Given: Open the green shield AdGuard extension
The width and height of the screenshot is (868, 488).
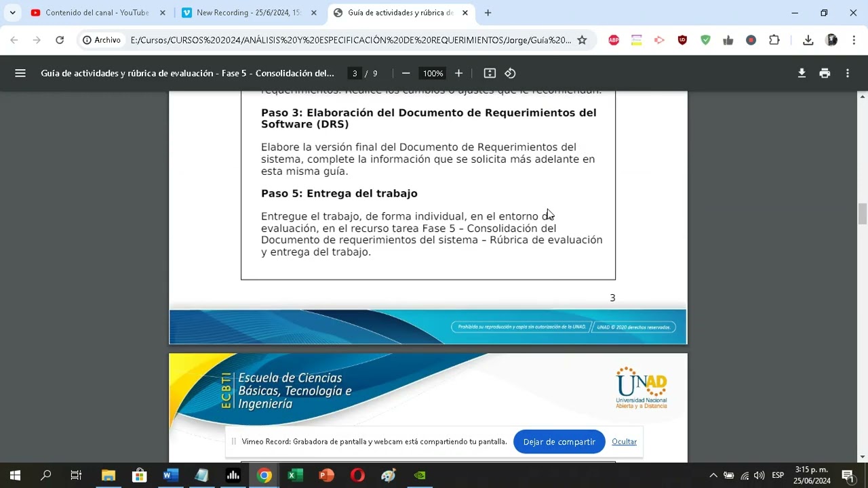Looking at the screenshot, I should pos(705,40).
